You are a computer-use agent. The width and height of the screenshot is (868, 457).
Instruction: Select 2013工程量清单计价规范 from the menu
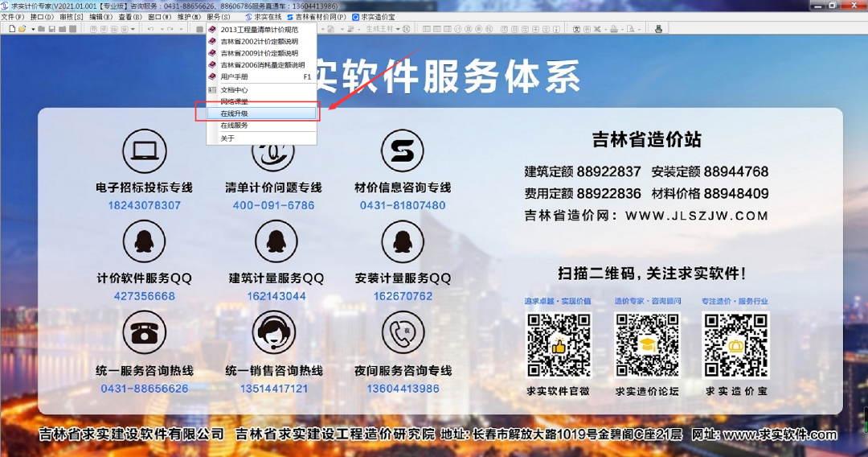coord(261,29)
